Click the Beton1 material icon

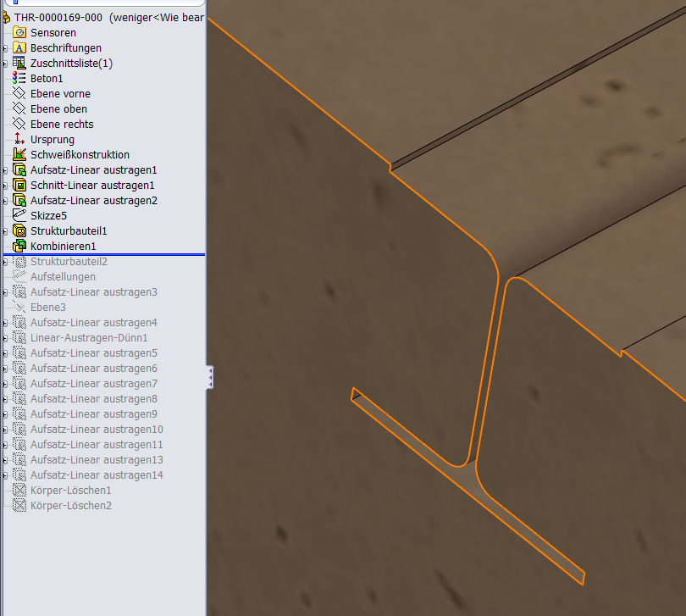click(x=19, y=78)
